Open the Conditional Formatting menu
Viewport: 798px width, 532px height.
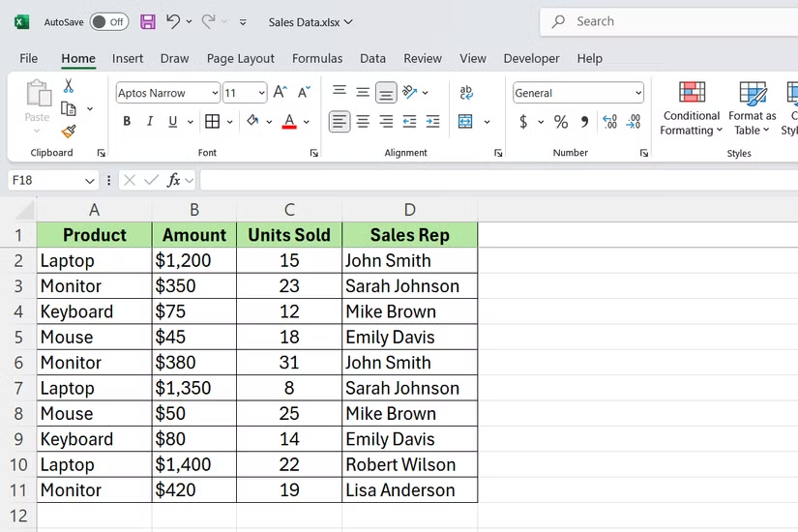(691, 108)
